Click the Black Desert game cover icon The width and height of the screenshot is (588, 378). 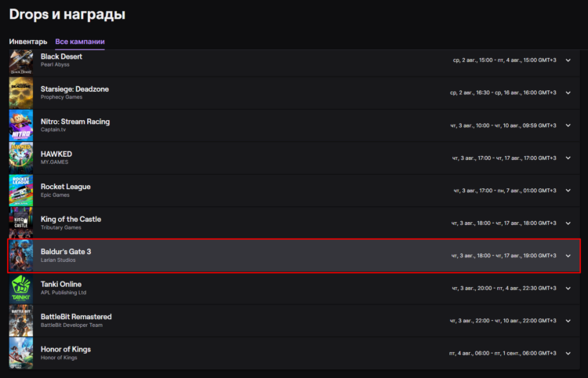tap(20, 61)
